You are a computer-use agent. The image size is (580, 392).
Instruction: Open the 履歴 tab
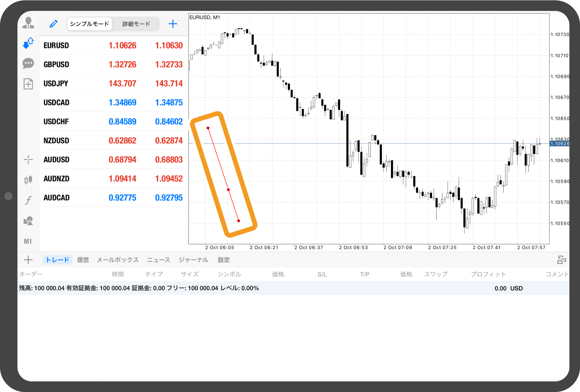pyautogui.click(x=83, y=260)
